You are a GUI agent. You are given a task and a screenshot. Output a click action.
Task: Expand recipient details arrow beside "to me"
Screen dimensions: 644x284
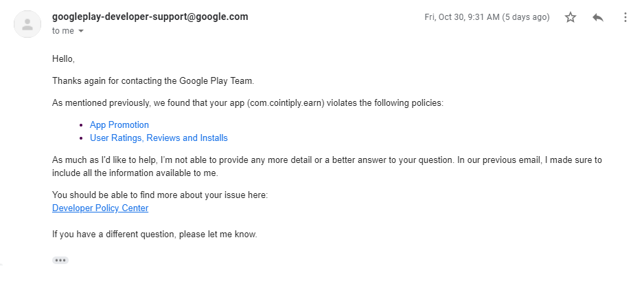tap(81, 31)
